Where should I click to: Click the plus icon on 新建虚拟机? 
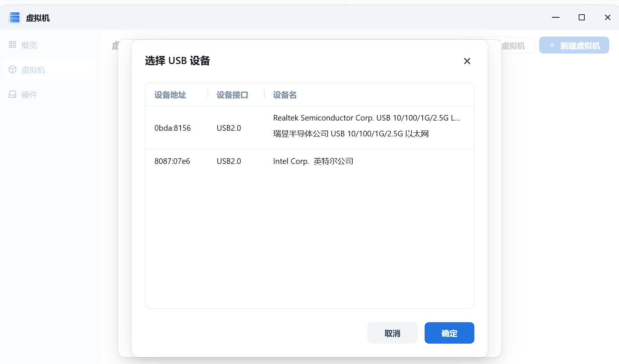point(552,45)
